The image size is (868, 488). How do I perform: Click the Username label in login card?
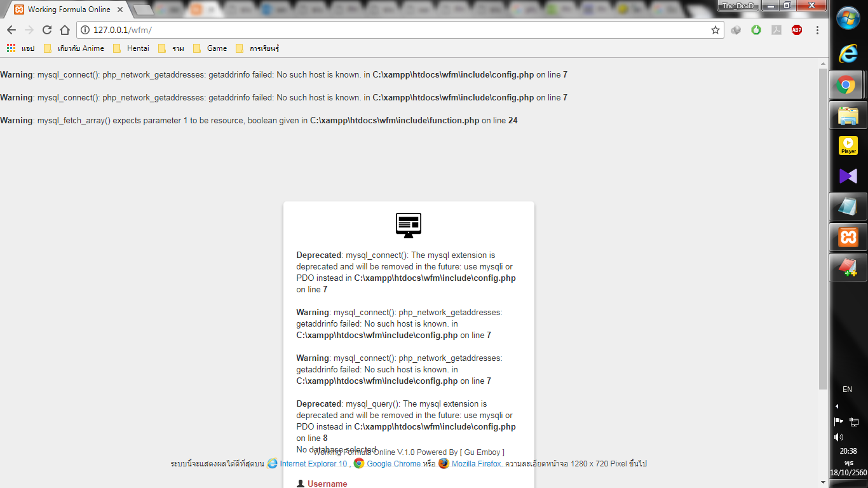tap(327, 484)
